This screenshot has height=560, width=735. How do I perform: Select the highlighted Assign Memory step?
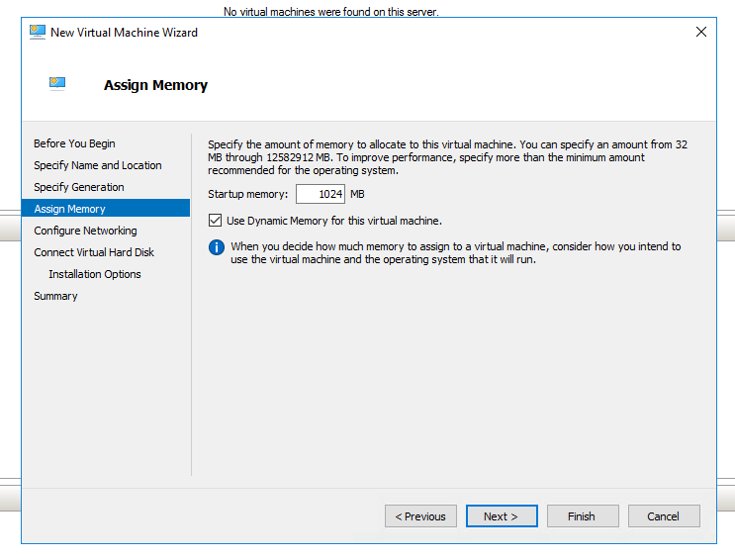coord(69,209)
